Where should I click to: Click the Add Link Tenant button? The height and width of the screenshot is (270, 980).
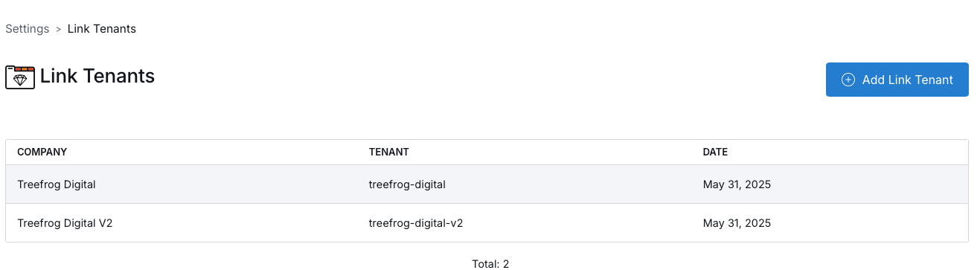[x=897, y=80]
